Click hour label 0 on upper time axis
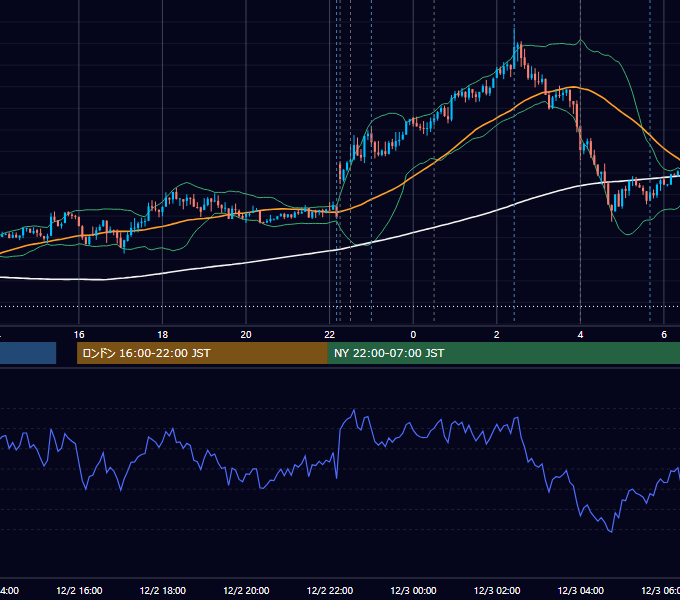The image size is (680, 600). pyautogui.click(x=413, y=335)
